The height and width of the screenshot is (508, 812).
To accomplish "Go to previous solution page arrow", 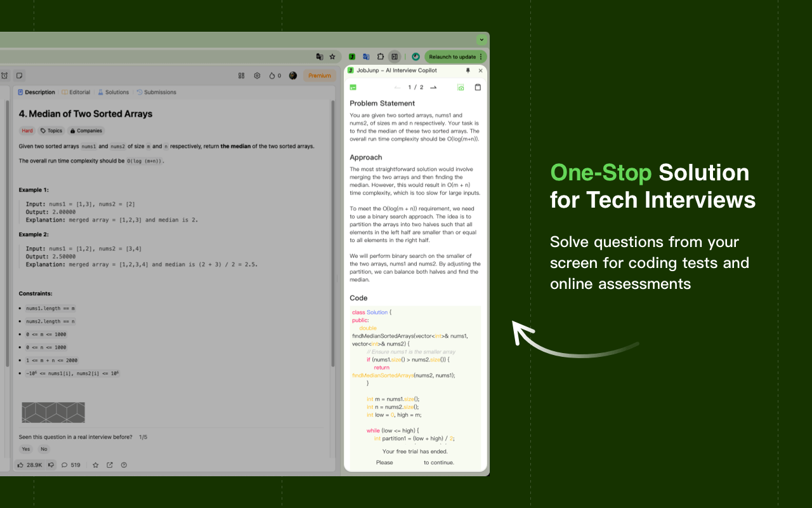I will [397, 87].
